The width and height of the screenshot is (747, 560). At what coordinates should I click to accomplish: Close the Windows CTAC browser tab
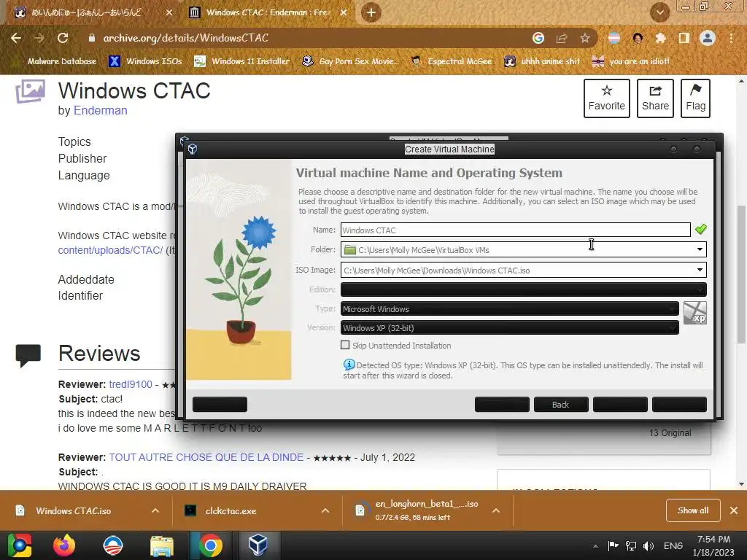click(x=344, y=12)
